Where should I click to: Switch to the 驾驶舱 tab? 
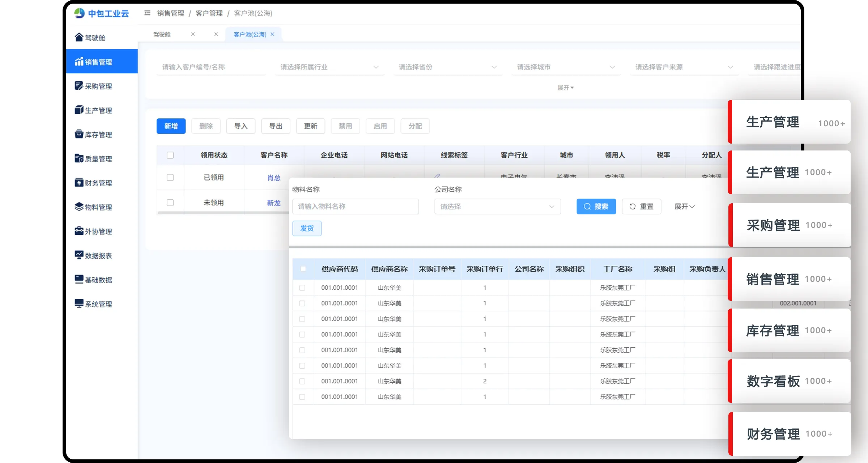pos(162,34)
